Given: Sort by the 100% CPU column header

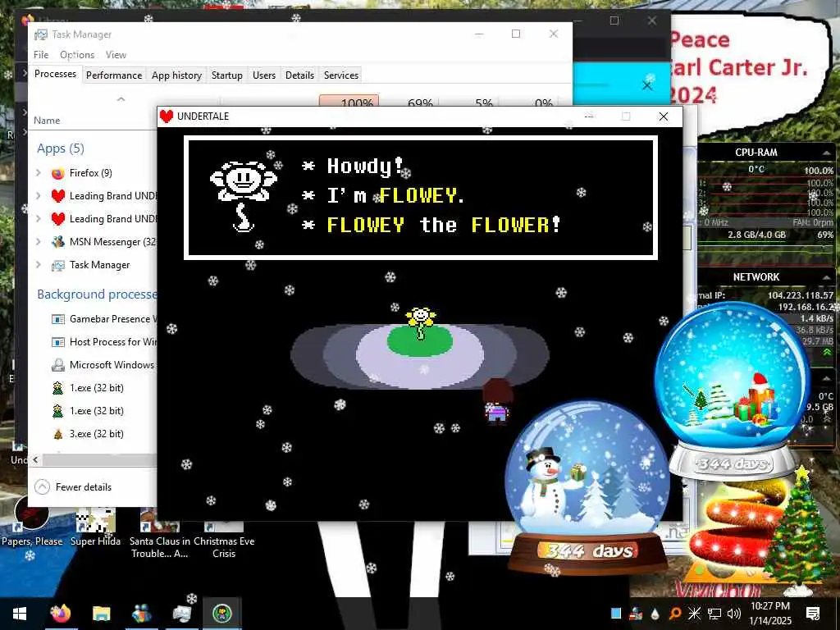Looking at the screenshot, I should (x=349, y=101).
